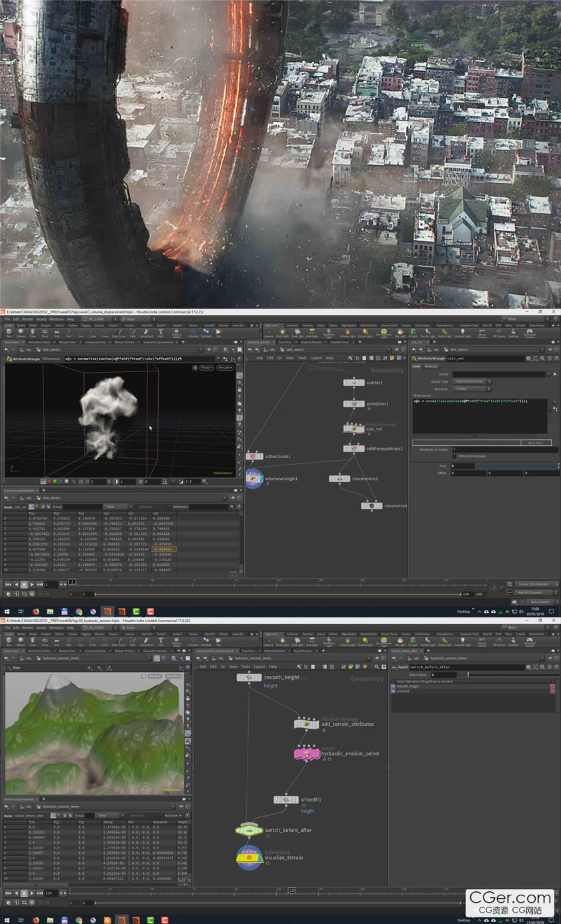This screenshot has width=561, height=924.
Task: Switch to the Bindings tab of Attribute Wrangle
Action: (432, 366)
